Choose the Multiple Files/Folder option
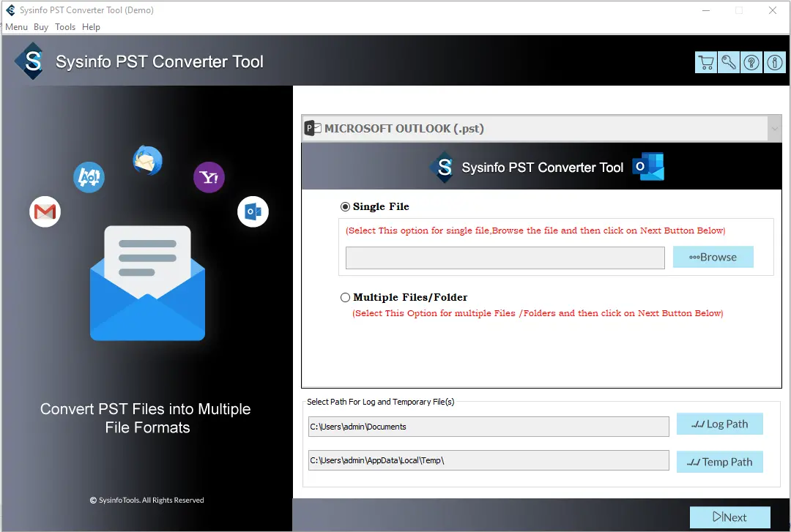Image resolution: width=791 pixels, height=532 pixels. click(x=346, y=298)
